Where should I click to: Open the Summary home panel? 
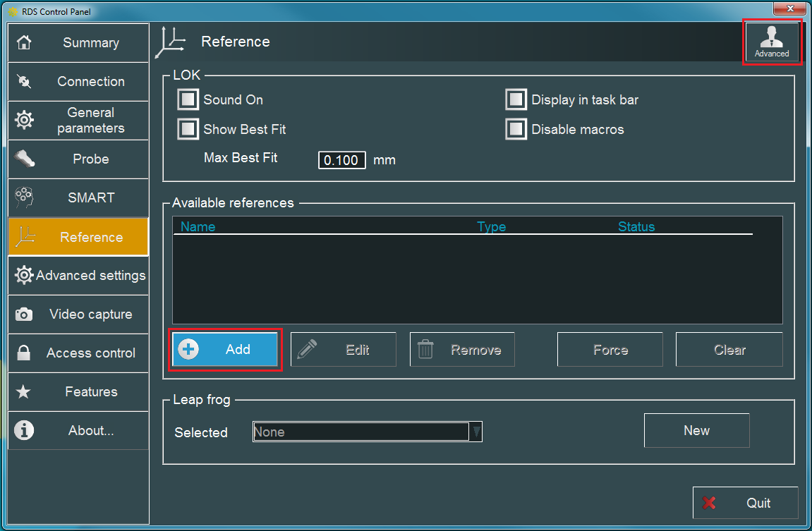[x=78, y=42]
